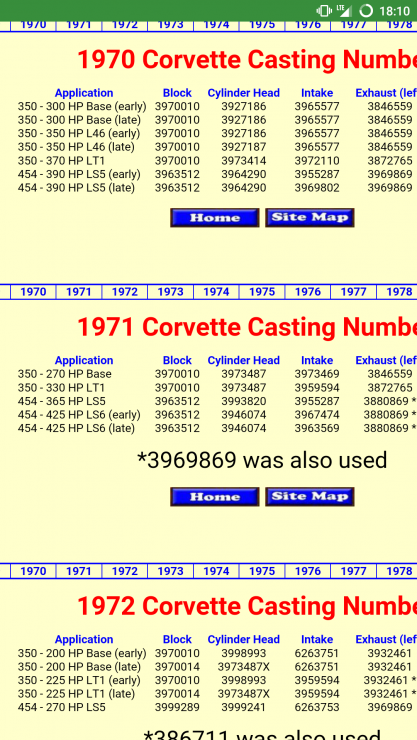
Task: Click the 454 - 425 HP LS6 (early) row
Action: (x=217, y=415)
